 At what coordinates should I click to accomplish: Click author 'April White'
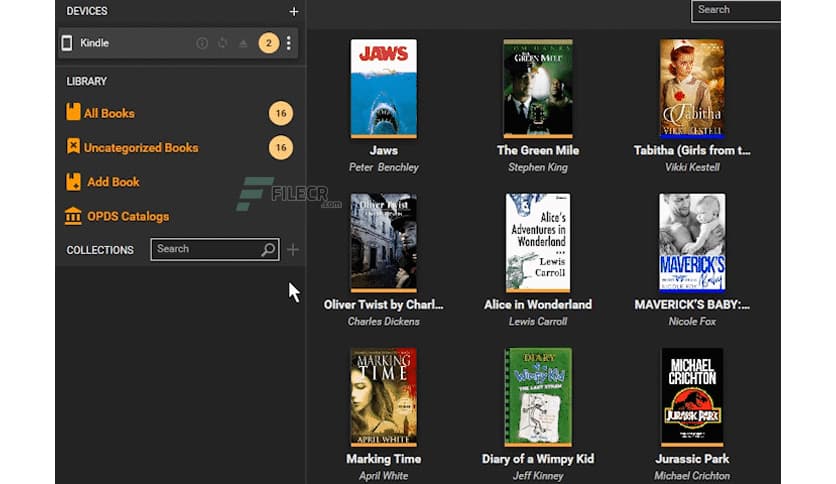[x=384, y=475]
